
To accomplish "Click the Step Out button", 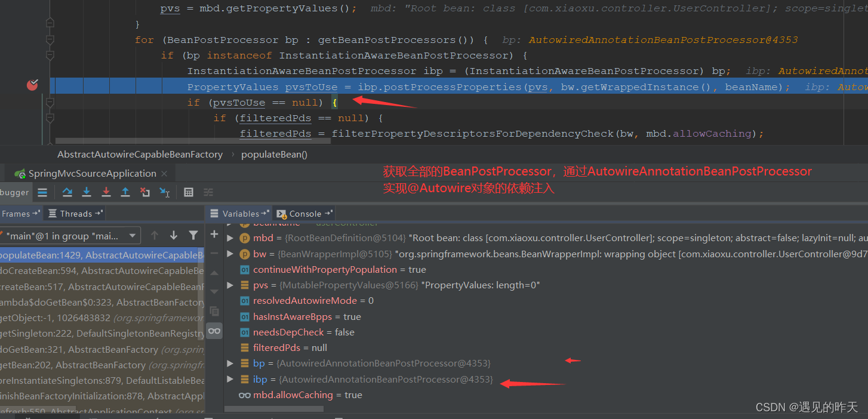I will coord(125,192).
